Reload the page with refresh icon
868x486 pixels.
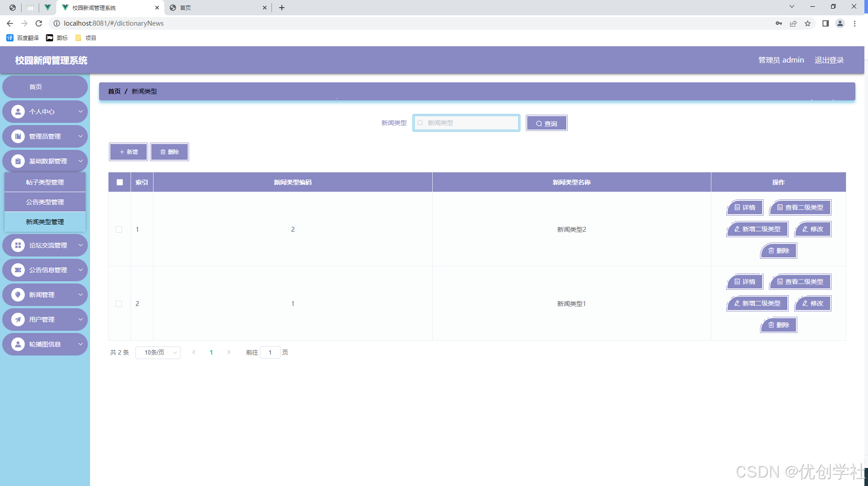(39, 23)
